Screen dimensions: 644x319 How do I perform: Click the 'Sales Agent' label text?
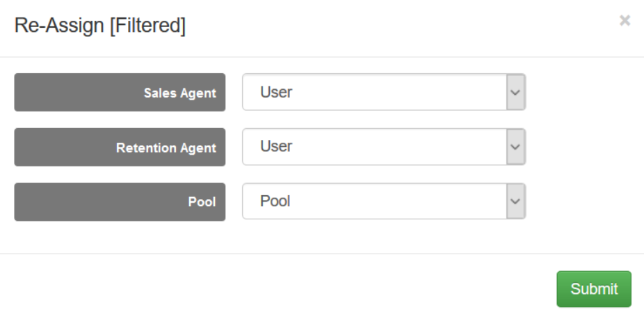coord(179,93)
